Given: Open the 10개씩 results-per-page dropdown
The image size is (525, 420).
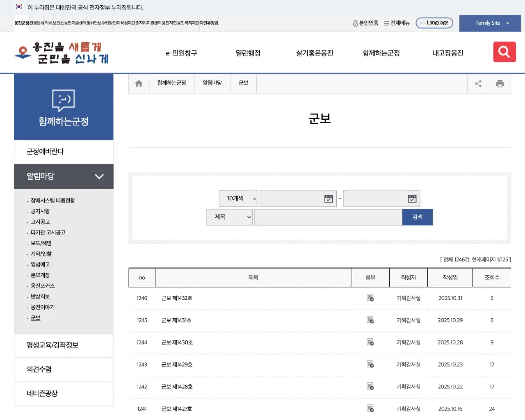Looking at the screenshot, I should point(238,198).
